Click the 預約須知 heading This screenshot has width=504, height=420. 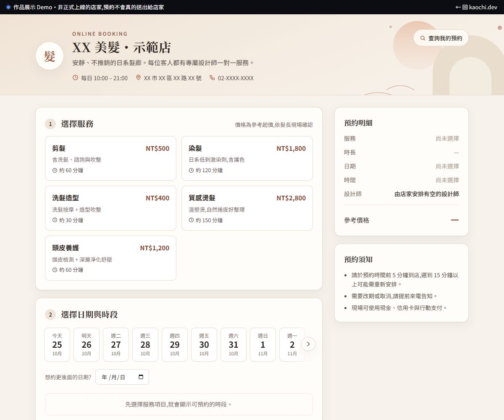[x=358, y=260]
